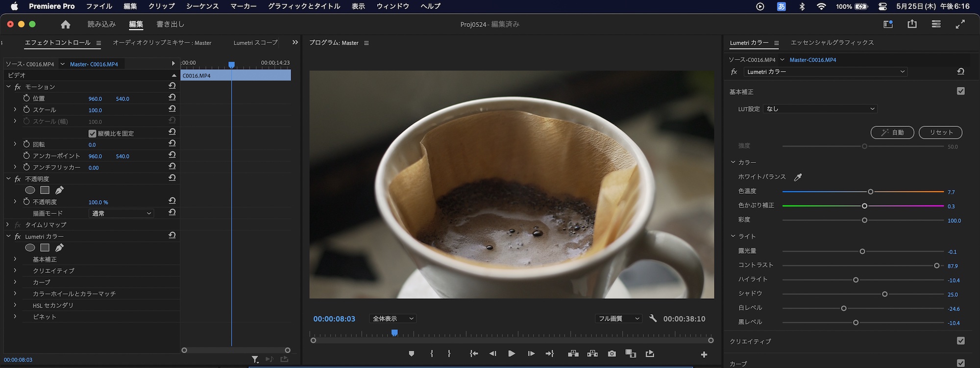Open the LUT設定 dropdown
This screenshot has width=980, height=368.
tap(820, 109)
